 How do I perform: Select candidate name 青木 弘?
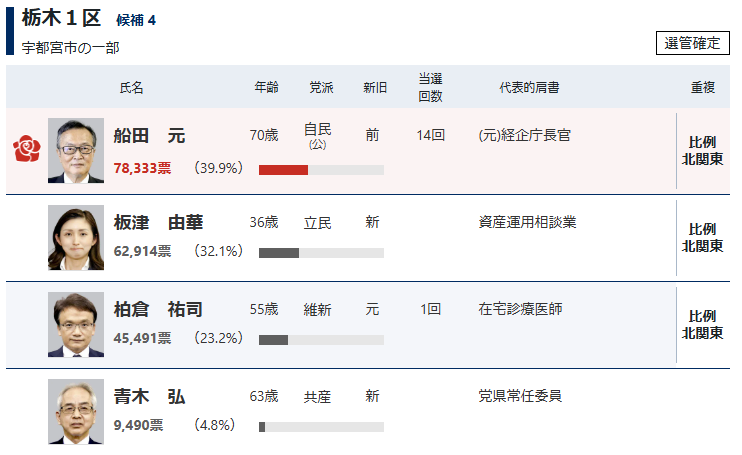(x=149, y=397)
